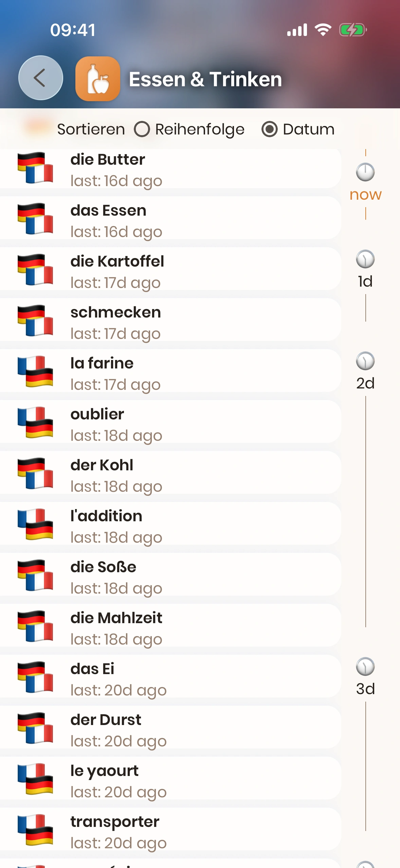This screenshot has width=400, height=868.
Task: Click the 3d clock icon
Action: point(365,667)
